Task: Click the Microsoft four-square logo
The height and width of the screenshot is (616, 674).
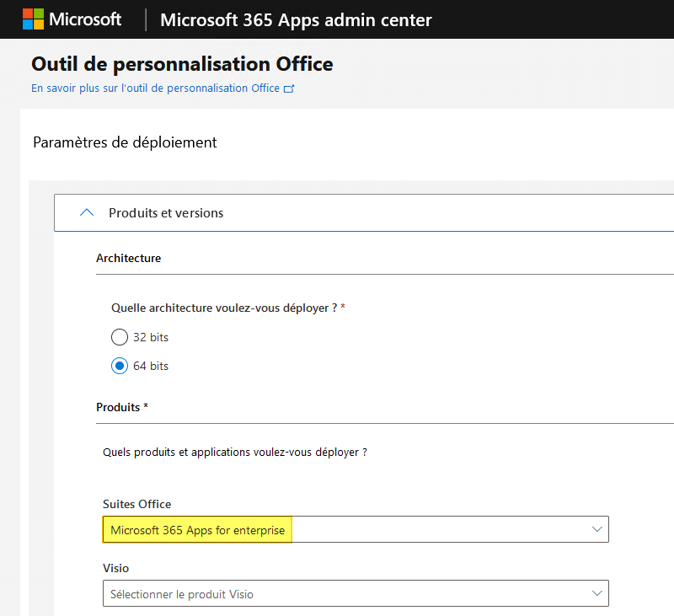Action: pyautogui.click(x=34, y=19)
